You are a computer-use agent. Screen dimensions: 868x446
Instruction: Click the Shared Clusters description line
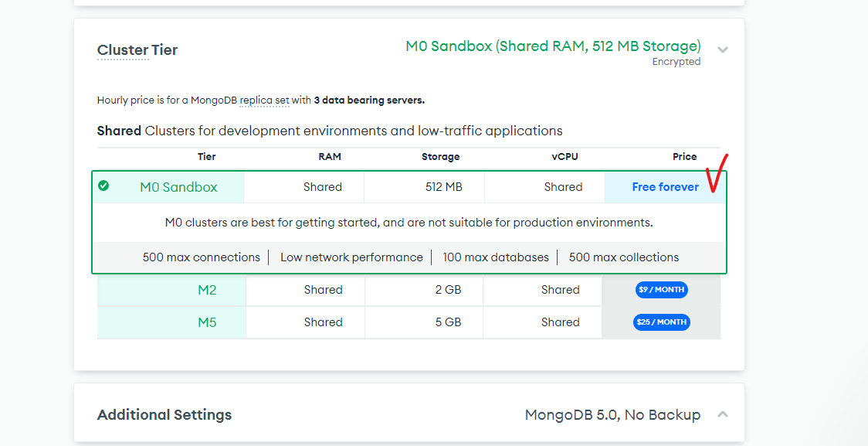(x=330, y=131)
